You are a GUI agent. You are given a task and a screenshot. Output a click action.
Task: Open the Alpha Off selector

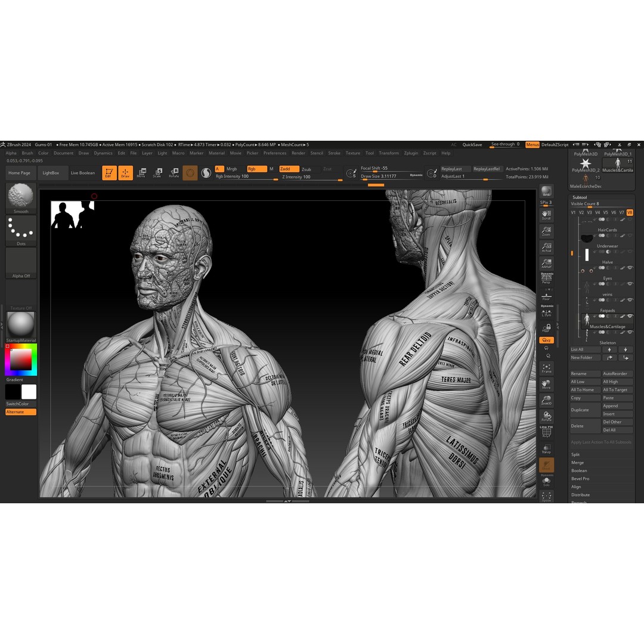click(21, 264)
